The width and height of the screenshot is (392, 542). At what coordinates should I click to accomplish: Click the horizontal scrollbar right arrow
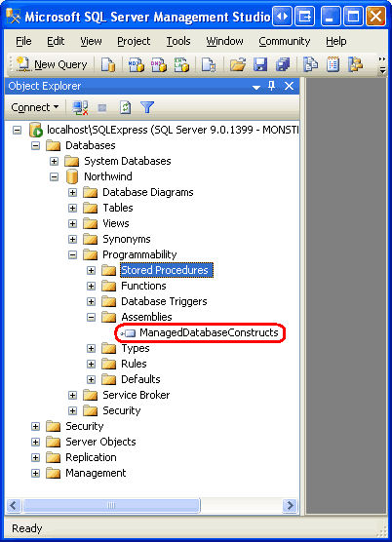coord(290,506)
